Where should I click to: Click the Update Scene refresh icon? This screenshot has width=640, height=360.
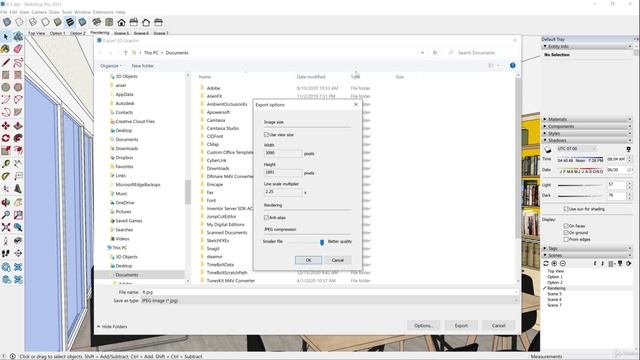click(546, 264)
